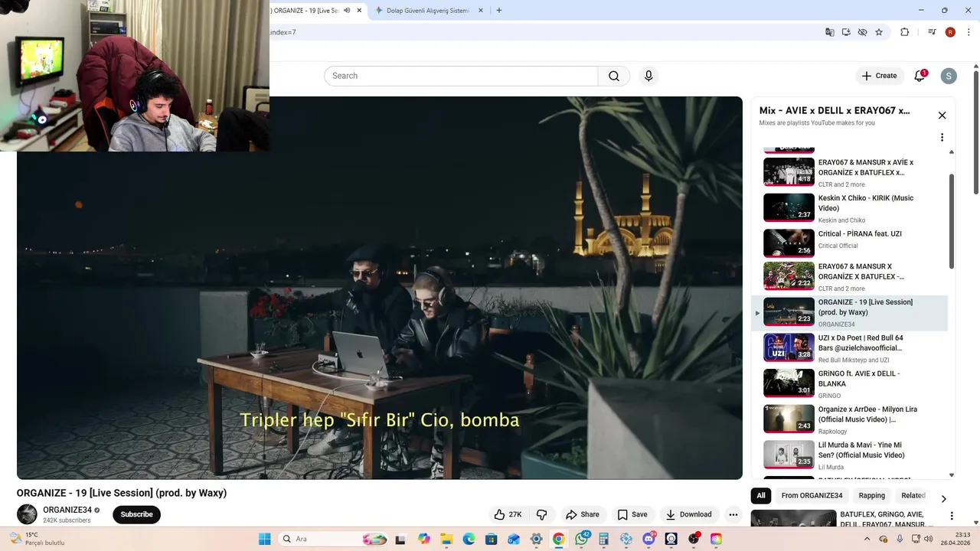The height and width of the screenshot is (551, 980).
Task: Bookmark this page with the star icon
Action: 879,32
